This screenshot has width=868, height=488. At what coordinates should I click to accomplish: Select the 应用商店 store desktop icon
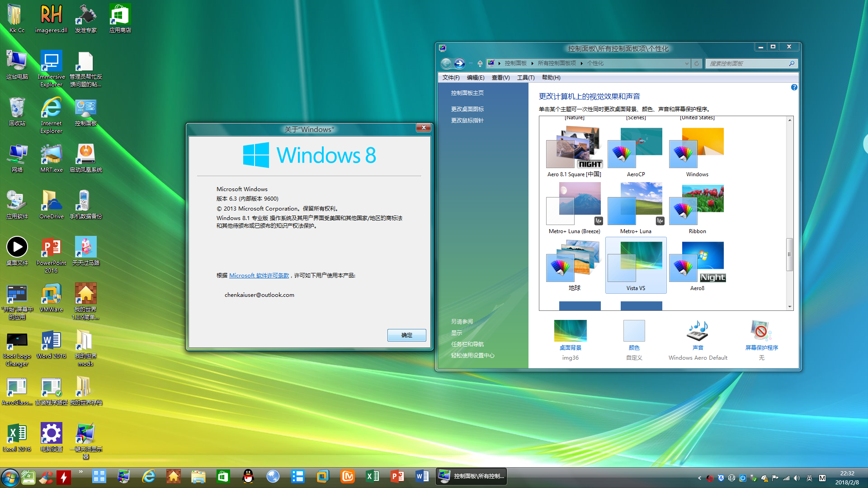[120, 19]
